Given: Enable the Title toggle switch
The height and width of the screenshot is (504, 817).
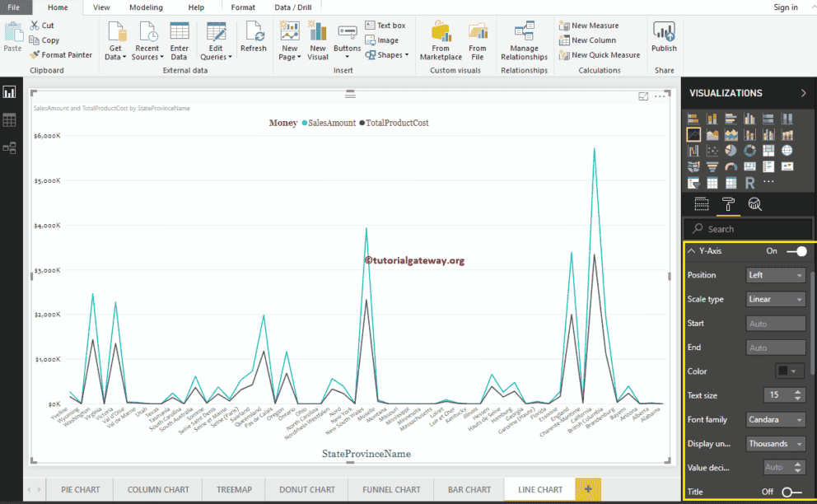Looking at the screenshot, I should pos(791,492).
